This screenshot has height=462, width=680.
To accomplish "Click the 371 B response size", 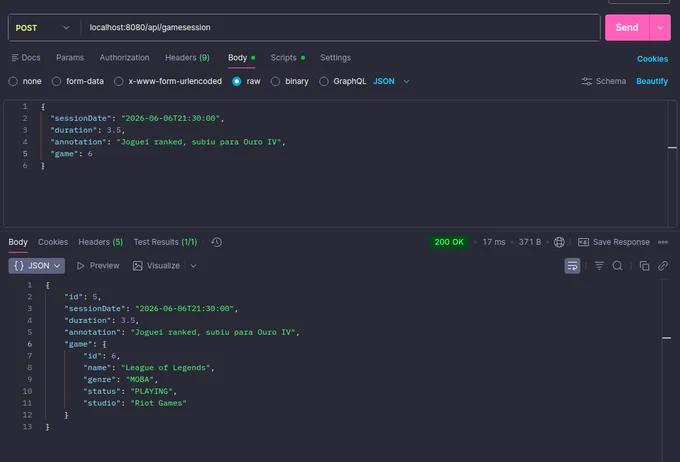I will click(x=530, y=242).
